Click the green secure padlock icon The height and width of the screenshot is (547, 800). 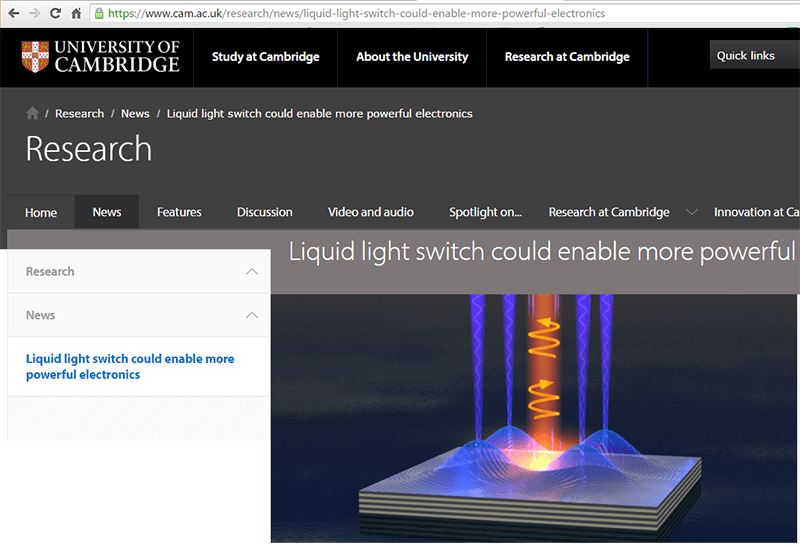(99, 13)
